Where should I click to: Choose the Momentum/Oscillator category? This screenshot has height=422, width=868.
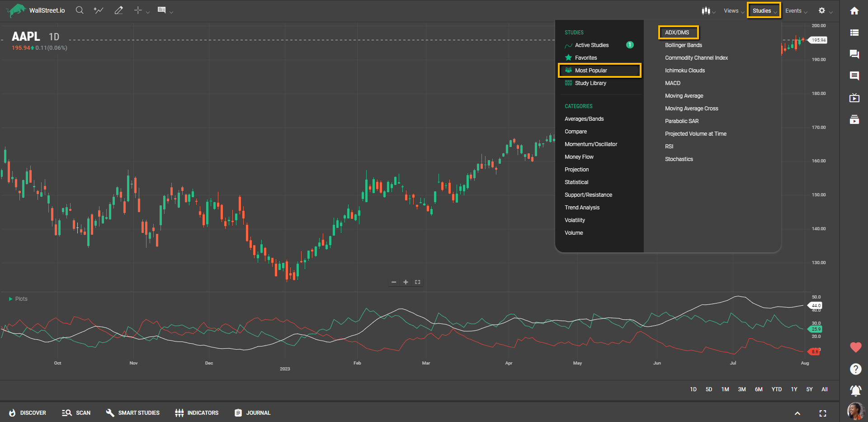(x=590, y=144)
